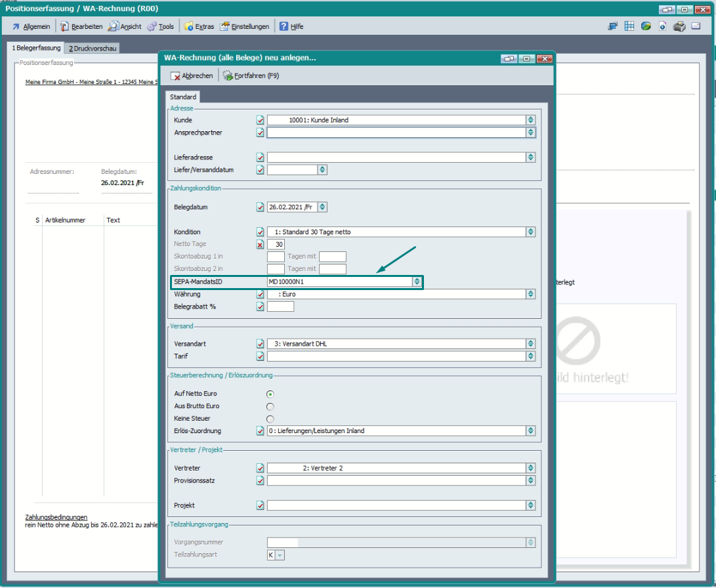The width and height of the screenshot is (716, 588).
Task: Click the cascading windows icon
Action: coord(613,26)
